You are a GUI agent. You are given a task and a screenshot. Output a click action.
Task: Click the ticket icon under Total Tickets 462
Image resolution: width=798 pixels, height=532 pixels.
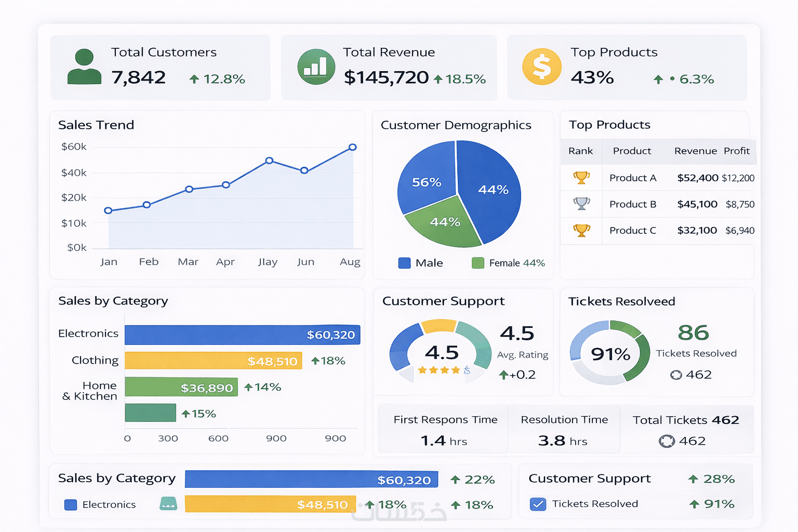tap(667, 441)
